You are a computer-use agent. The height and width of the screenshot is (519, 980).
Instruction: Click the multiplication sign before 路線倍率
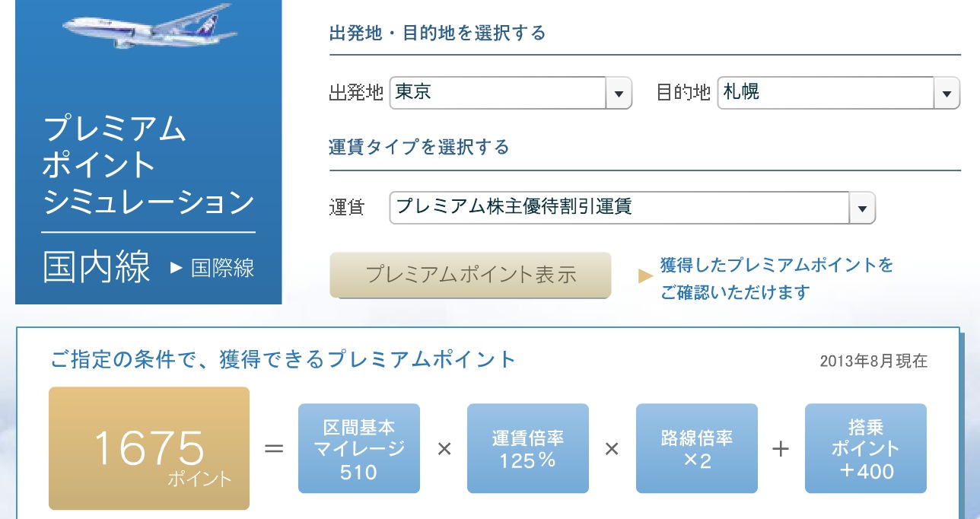[x=612, y=448]
